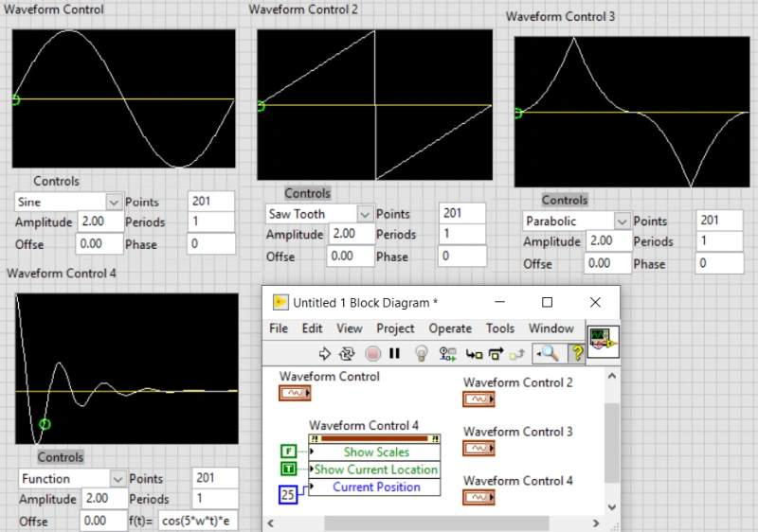Click the Controls label under Waveform Control 4

[x=61, y=457]
